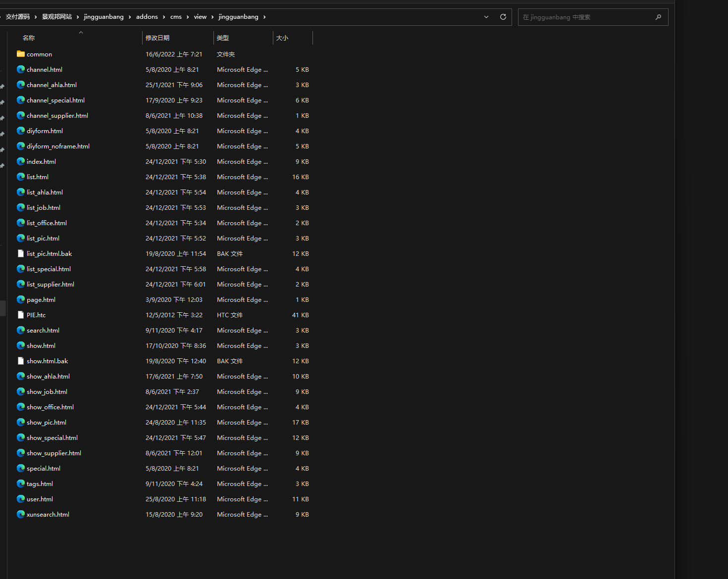Select file name show_job.html
The height and width of the screenshot is (579, 728).
click(47, 391)
